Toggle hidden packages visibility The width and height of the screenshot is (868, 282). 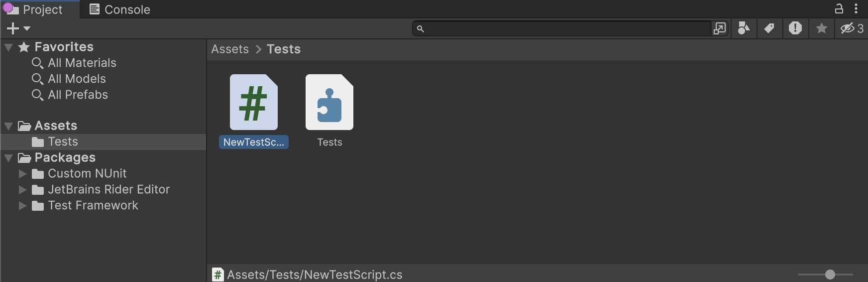(x=852, y=28)
